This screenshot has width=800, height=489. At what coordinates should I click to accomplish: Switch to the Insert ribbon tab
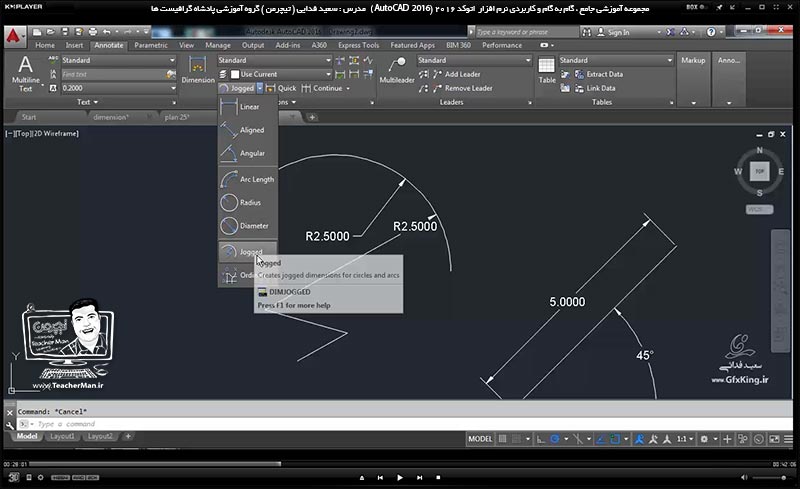coord(74,45)
